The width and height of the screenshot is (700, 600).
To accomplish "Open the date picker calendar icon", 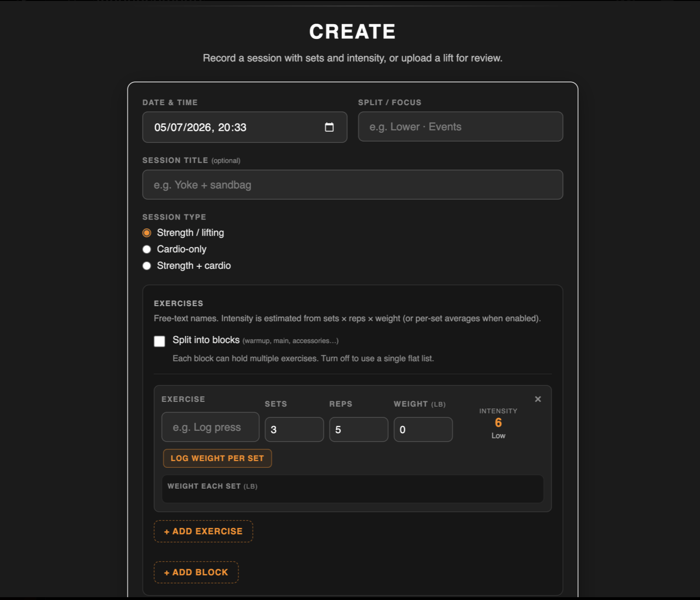I will pyautogui.click(x=329, y=127).
